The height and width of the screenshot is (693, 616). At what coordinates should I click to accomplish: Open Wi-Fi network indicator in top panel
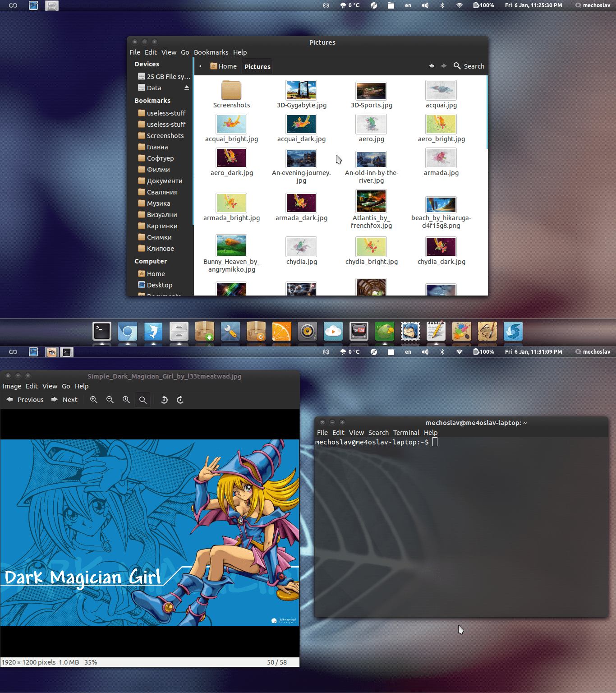coord(460,5)
